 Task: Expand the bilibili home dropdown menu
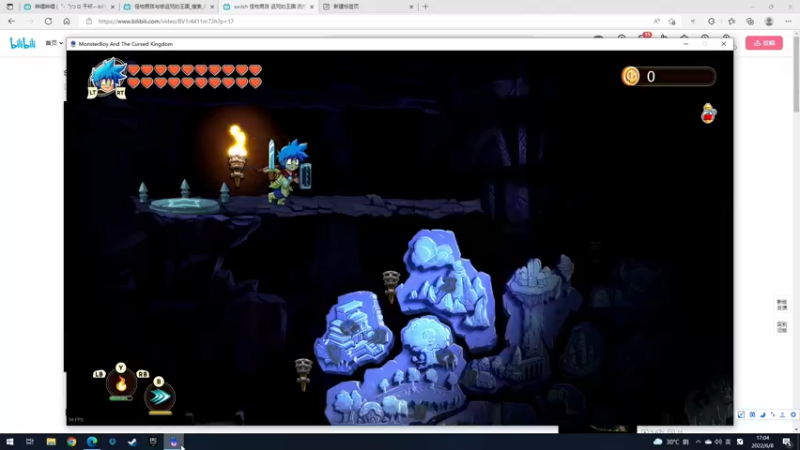click(54, 43)
